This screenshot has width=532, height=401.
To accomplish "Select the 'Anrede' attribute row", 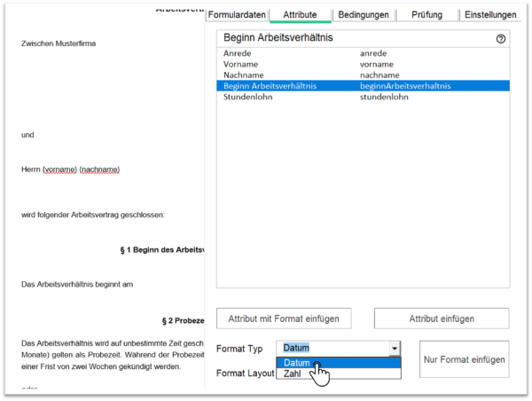I will pyautogui.click(x=363, y=53).
